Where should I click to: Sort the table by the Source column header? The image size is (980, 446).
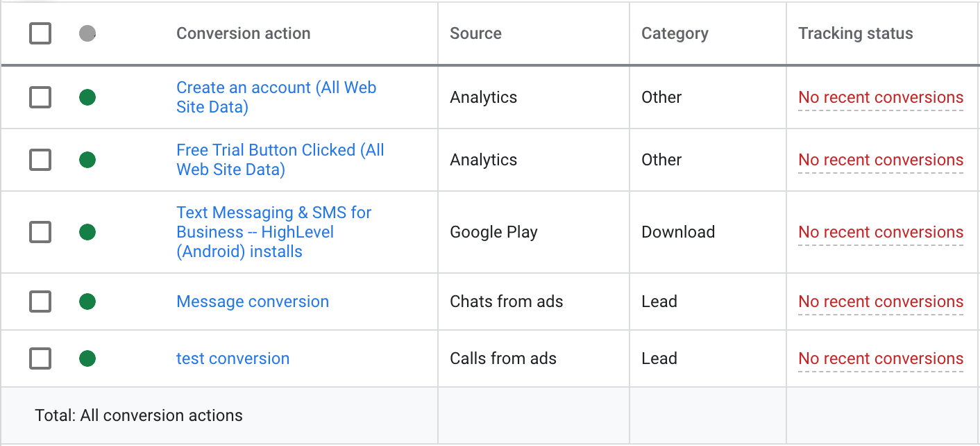(x=475, y=33)
